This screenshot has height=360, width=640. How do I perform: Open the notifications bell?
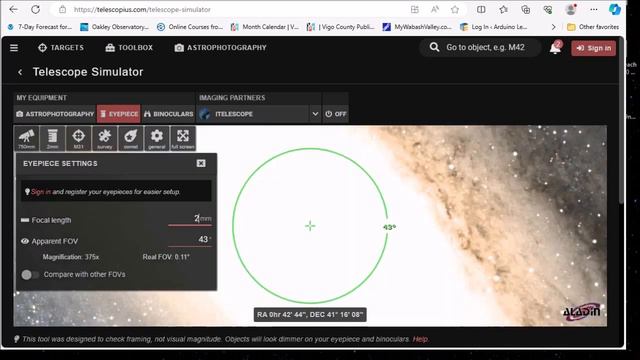point(555,48)
